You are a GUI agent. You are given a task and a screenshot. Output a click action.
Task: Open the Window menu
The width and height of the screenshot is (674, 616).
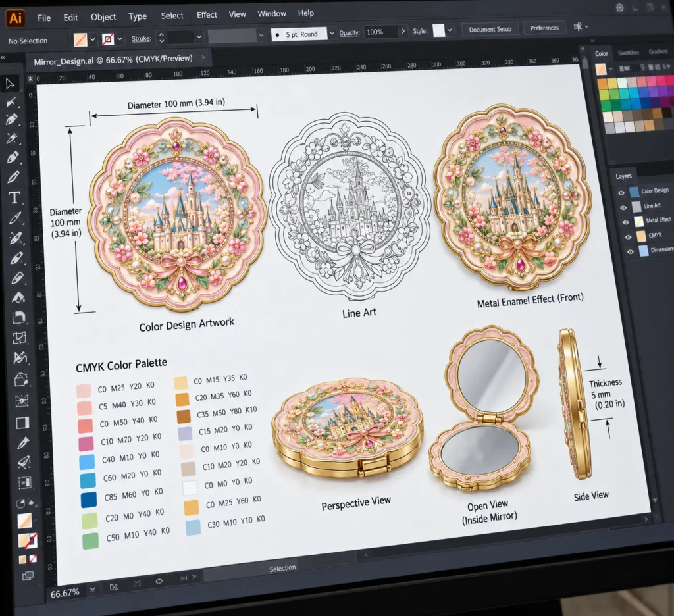272,14
